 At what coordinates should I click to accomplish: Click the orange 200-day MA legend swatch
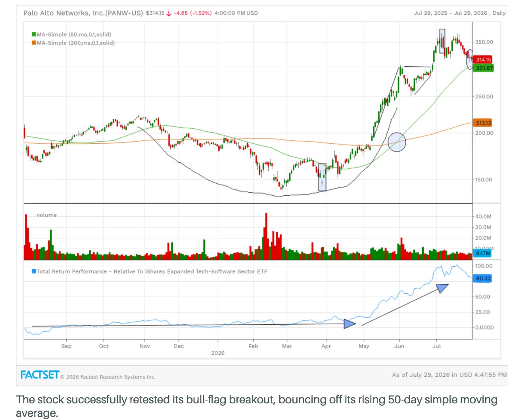(34, 43)
